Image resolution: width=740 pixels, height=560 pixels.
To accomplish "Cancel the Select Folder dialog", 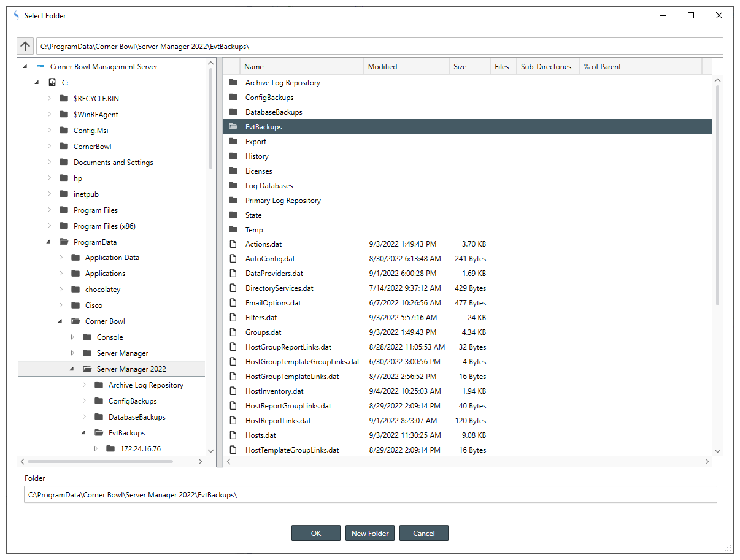I will point(423,534).
